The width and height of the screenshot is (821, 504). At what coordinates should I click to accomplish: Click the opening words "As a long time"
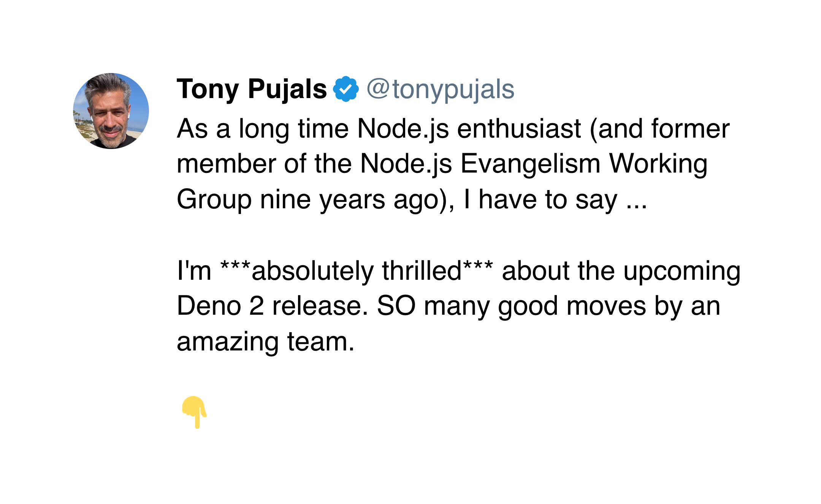point(263,129)
